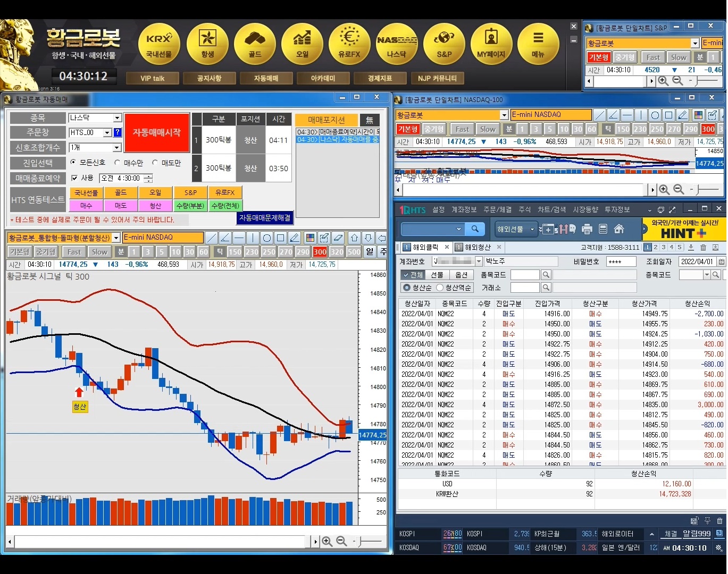Click trash icon in 1QHTS tab bar
The height and width of the screenshot is (574, 728).
point(703,247)
